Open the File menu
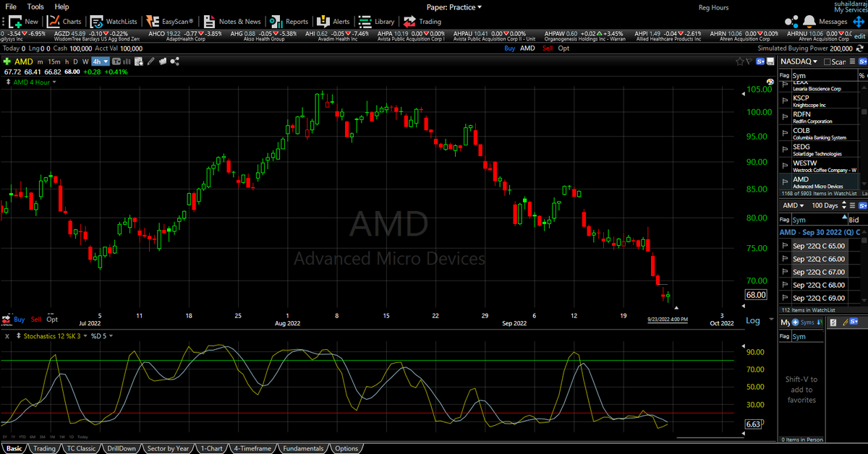 pyautogui.click(x=11, y=7)
